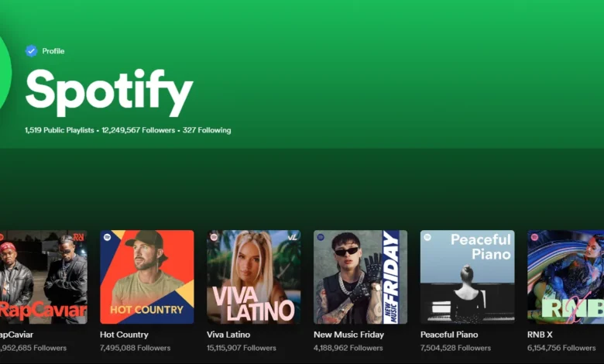Screen dimensions: 604x364
Task: Open the Peaceful Piano playlist cover
Action: 467,277
